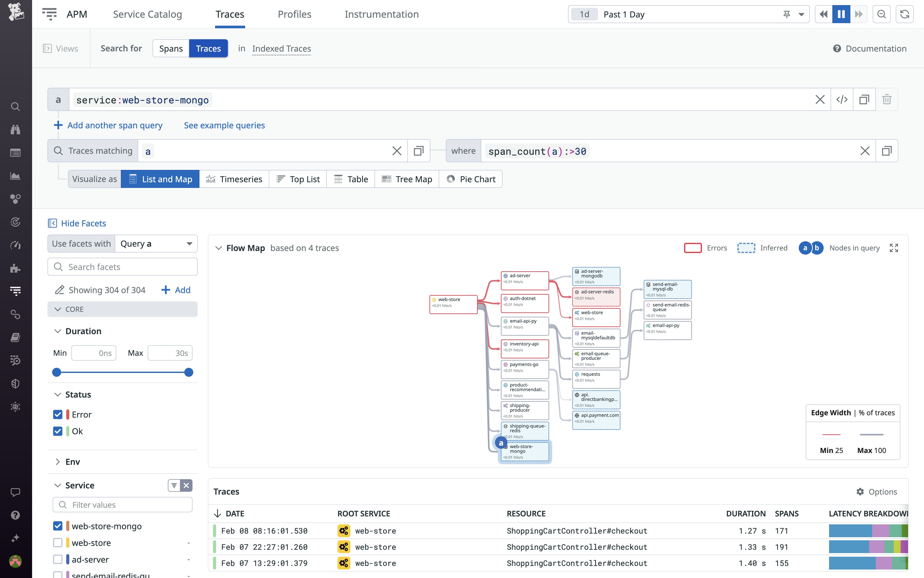
Task: Click the Duration slider right handle
Action: click(188, 372)
